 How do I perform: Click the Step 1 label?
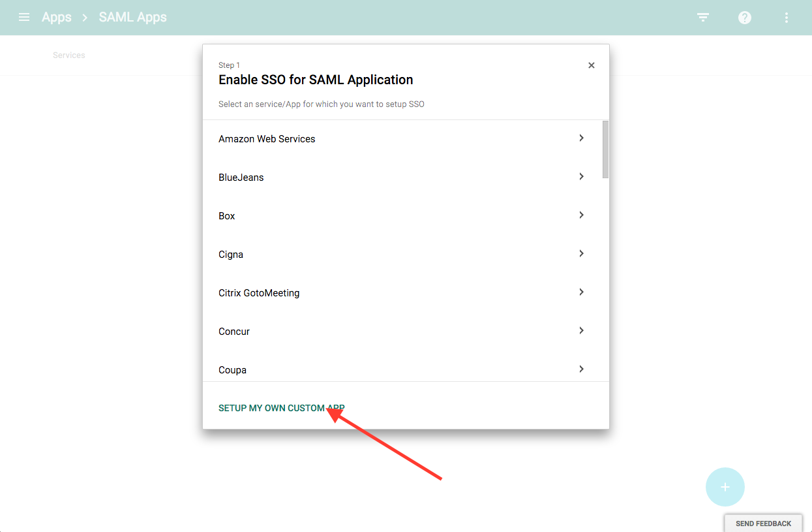pos(229,65)
